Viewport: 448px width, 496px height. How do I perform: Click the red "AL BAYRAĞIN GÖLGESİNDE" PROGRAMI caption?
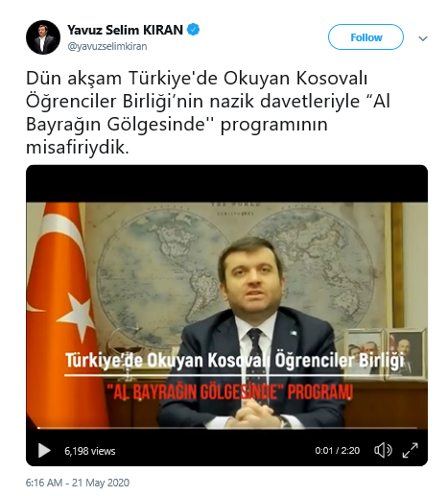pyautogui.click(x=229, y=391)
